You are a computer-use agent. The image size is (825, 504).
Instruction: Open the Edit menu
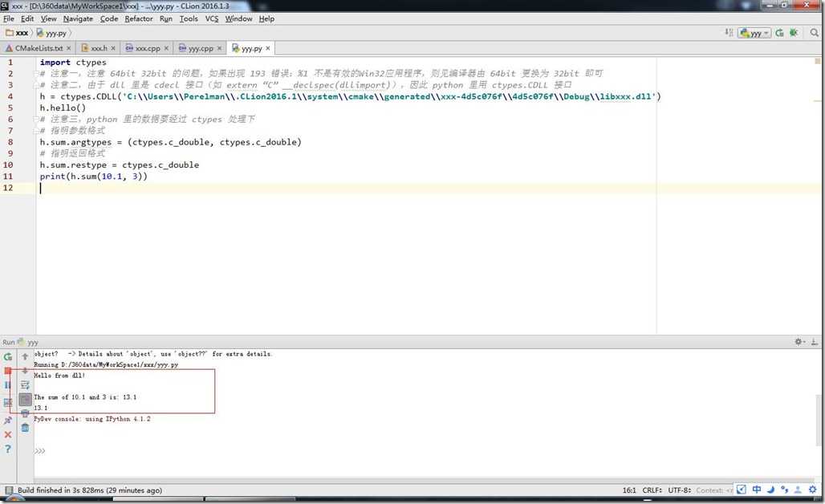pos(26,18)
